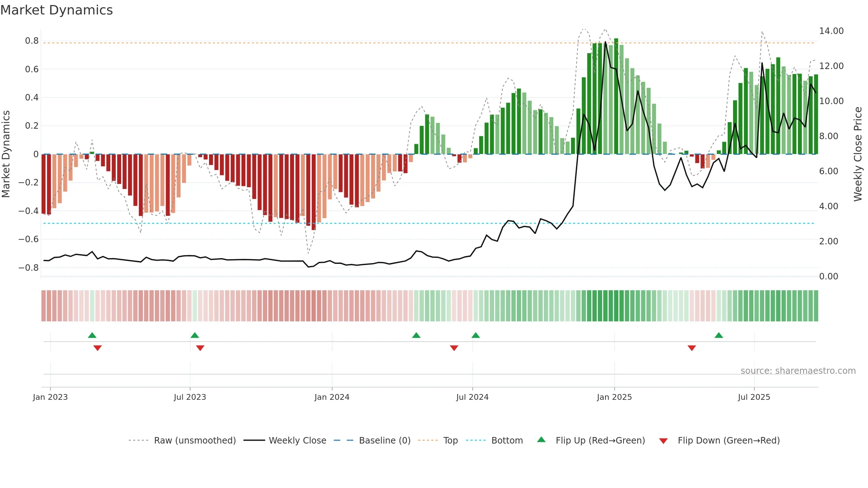
Task: Click the 12.00 price axis label
Action: [x=831, y=66]
